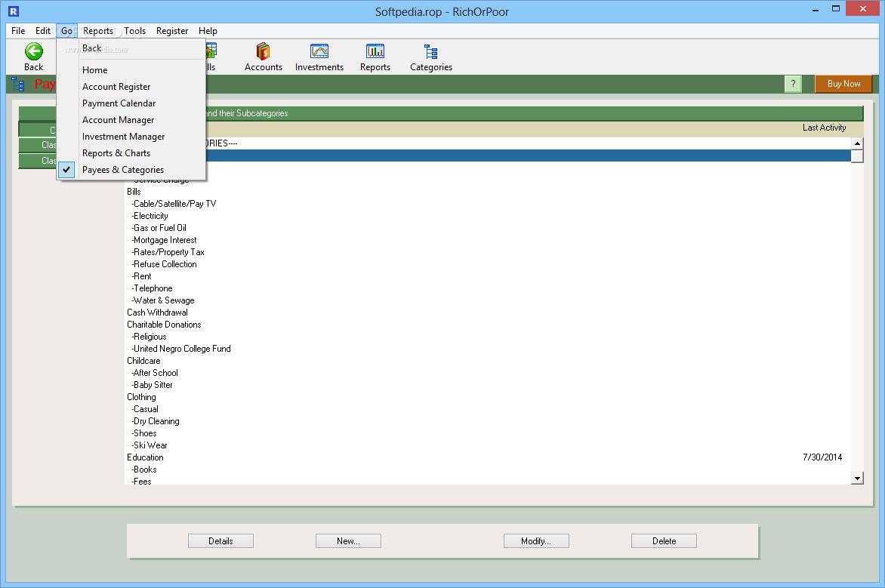Image resolution: width=885 pixels, height=588 pixels.
Task: Select the Education category
Action: point(145,457)
